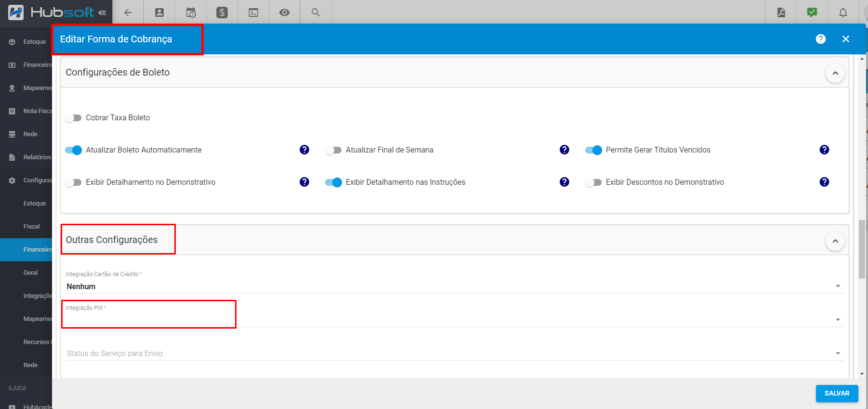Click the Relatórios document icon in sidebar
This screenshot has width=868, height=409.
pos(12,157)
